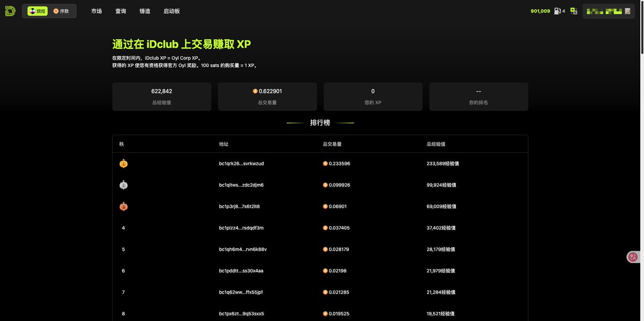
Task: Click the silver rank 2 medal icon
Action: [123, 185]
